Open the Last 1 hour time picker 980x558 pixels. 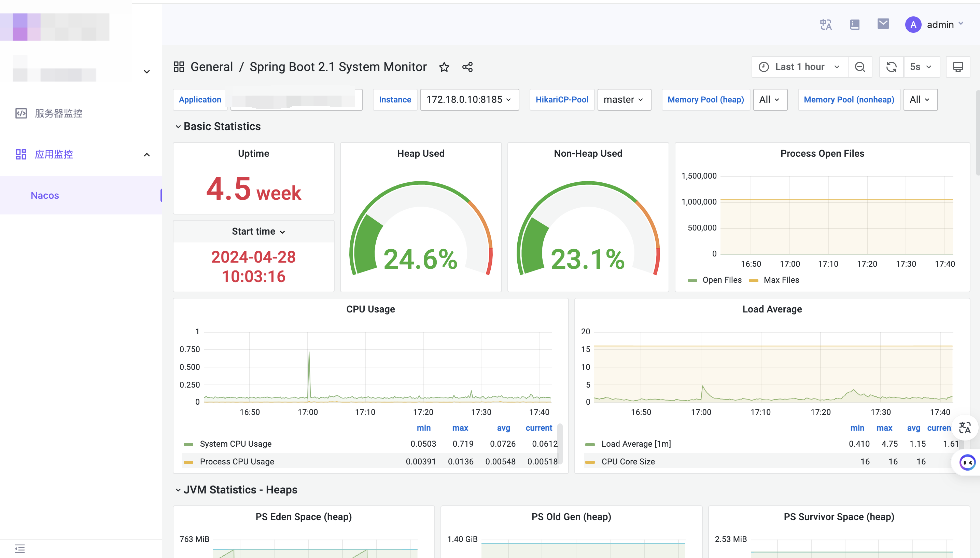click(x=800, y=67)
